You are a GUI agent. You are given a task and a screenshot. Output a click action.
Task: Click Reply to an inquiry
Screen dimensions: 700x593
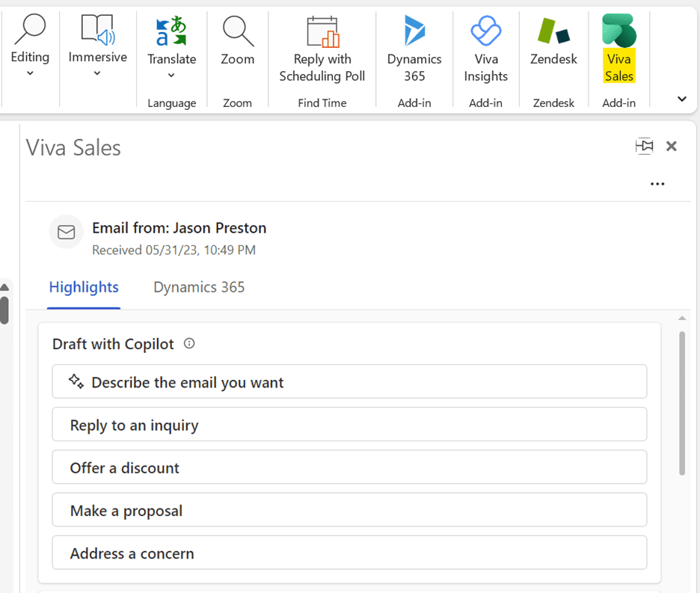click(349, 425)
